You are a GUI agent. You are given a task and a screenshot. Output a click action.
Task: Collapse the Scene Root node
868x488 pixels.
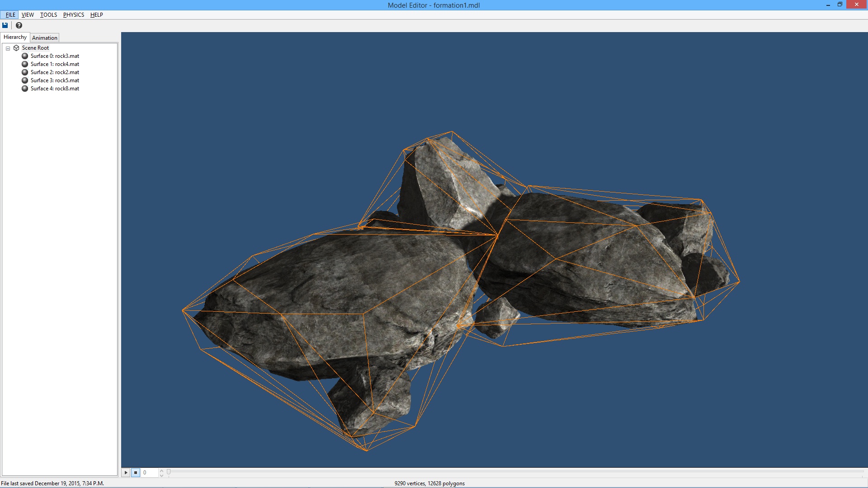tap(8, 47)
